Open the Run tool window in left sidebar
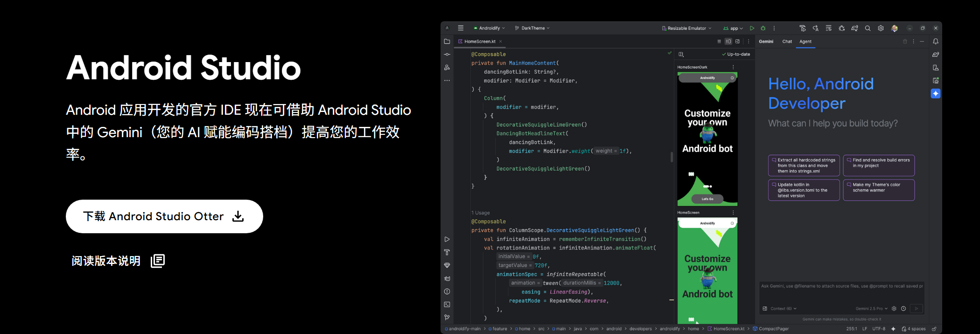Viewport: 980px width, 334px height. [447, 239]
